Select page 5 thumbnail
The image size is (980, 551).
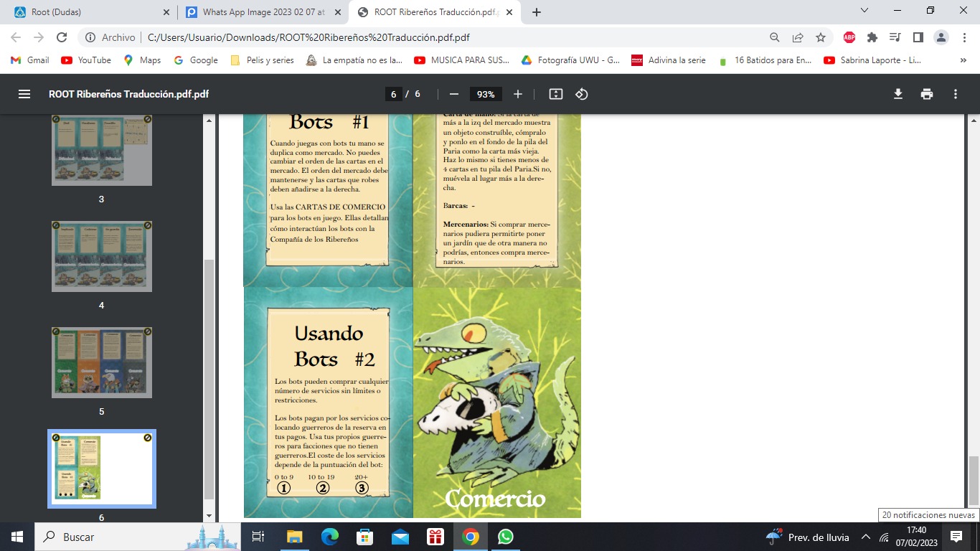101,362
